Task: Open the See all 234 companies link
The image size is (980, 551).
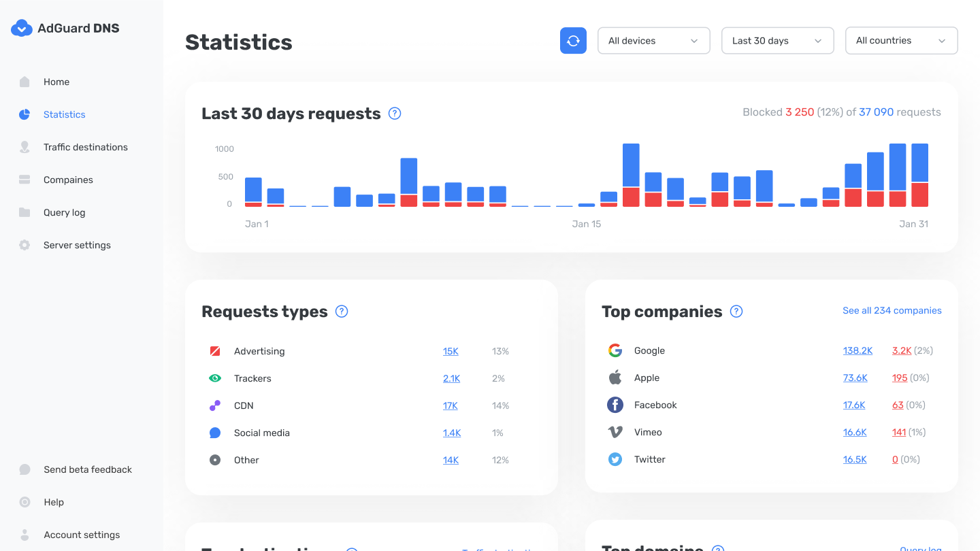Action: pos(892,310)
